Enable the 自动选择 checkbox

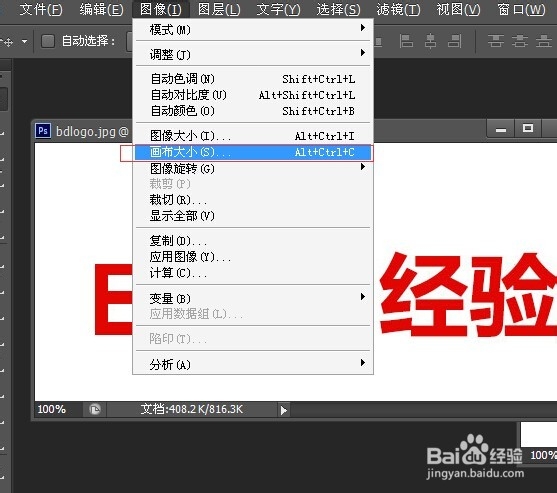click(x=48, y=41)
